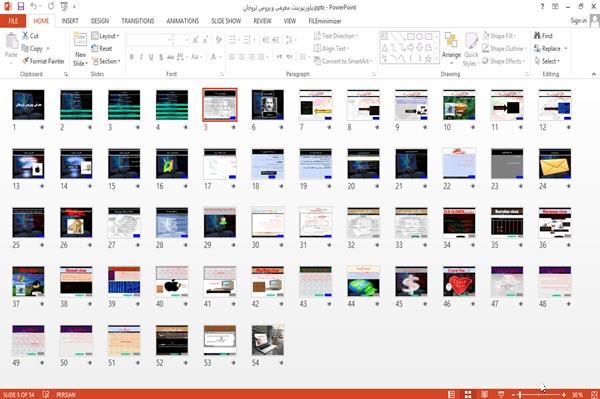Switch to Normal view in status bar

point(452,394)
